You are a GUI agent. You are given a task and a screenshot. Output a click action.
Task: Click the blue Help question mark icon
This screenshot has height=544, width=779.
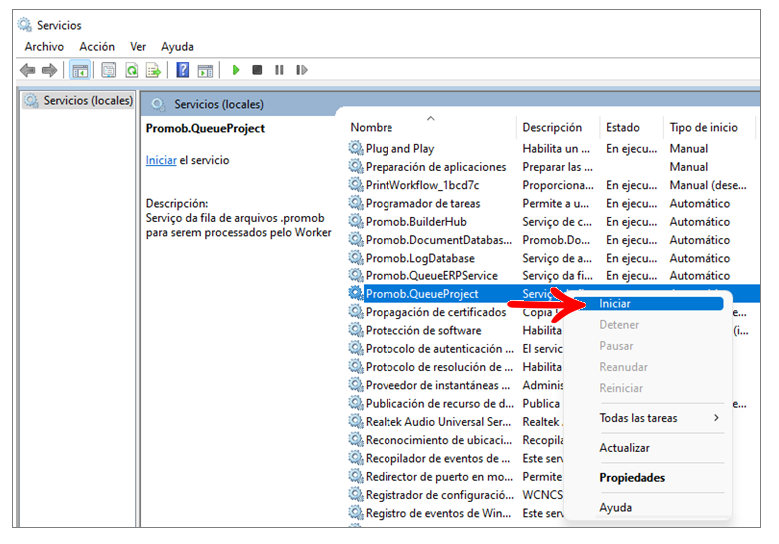coord(183,70)
